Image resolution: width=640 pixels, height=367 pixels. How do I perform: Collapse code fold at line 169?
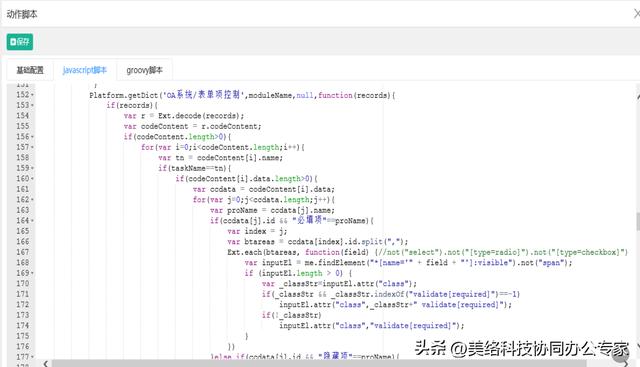tap(32, 274)
